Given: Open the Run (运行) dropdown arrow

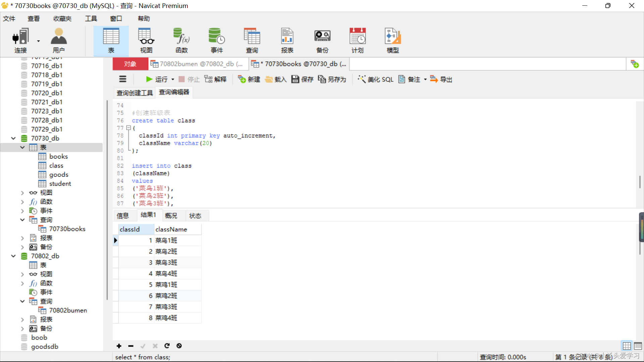Looking at the screenshot, I should tap(173, 79).
